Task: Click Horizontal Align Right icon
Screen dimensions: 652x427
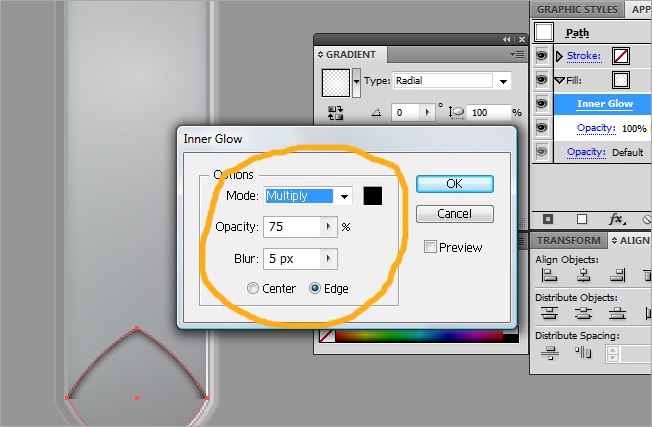Action: [617, 275]
